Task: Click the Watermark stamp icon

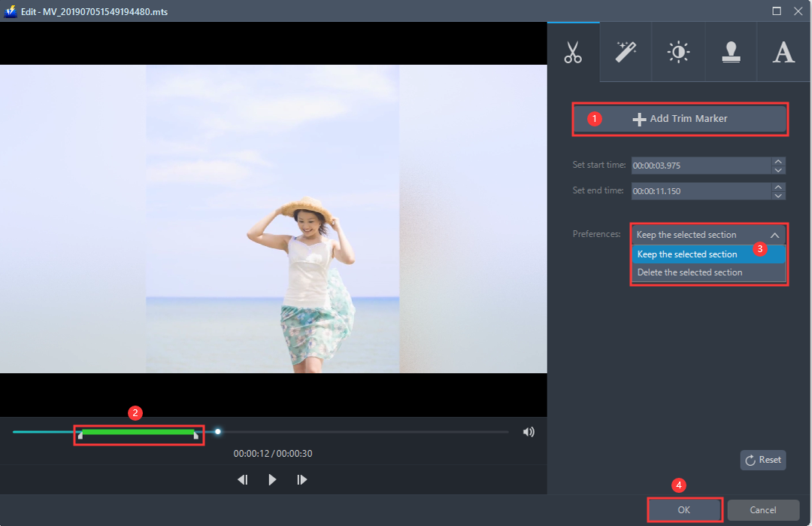Action: 730,52
